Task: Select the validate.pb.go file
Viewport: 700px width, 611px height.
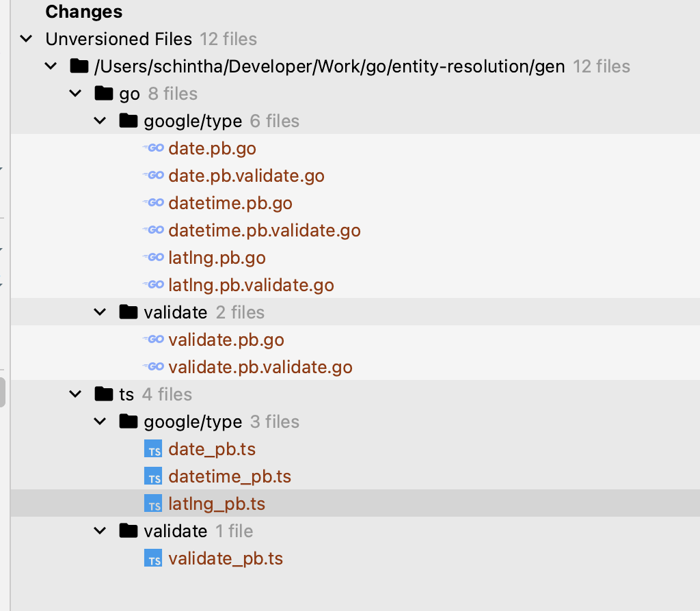Action: [x=226, y=340]
